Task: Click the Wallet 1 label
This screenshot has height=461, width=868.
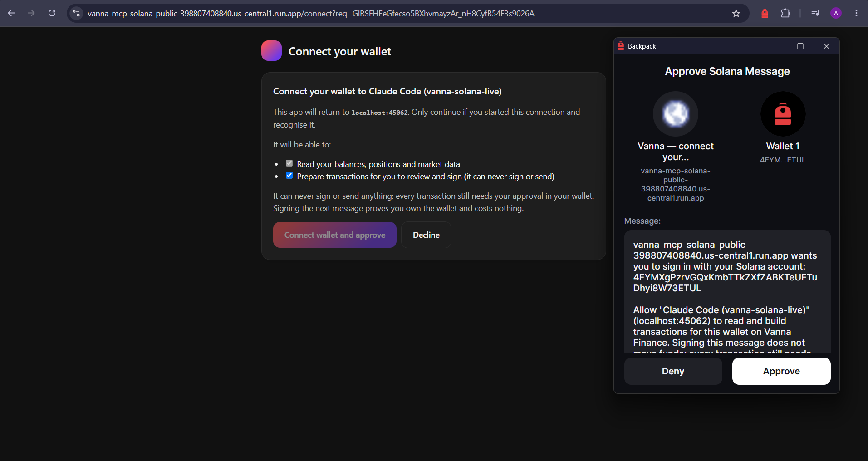Action: pyautogui.click(x=783, y=146)
